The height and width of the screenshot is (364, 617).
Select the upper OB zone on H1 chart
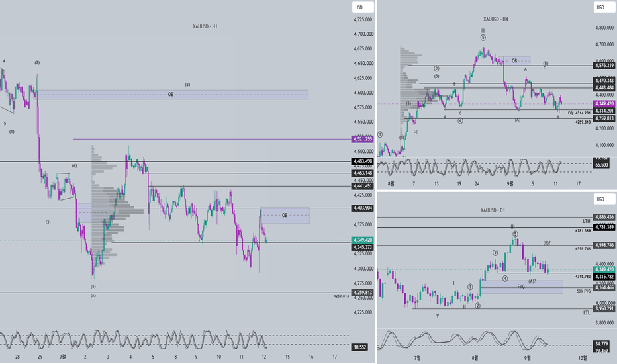coord(172,95)
